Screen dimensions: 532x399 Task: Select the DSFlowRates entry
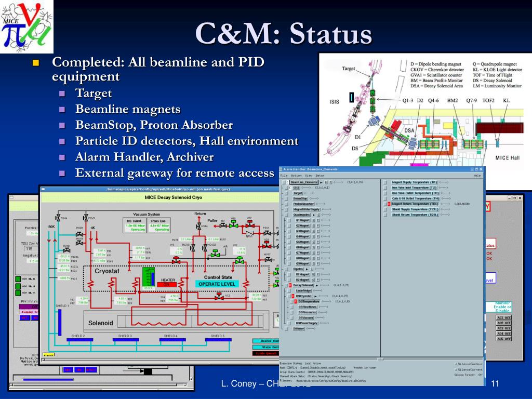308,307
